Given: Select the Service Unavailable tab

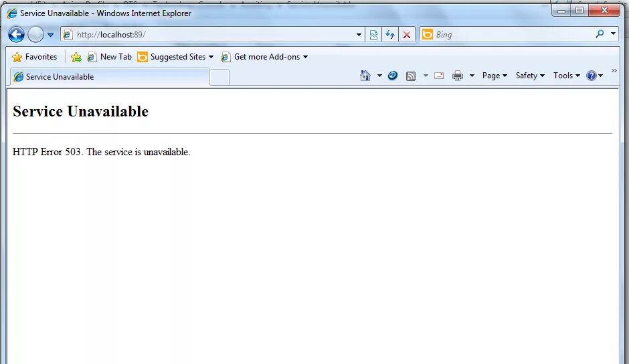Looking at the screenshot, I should 108,77.
